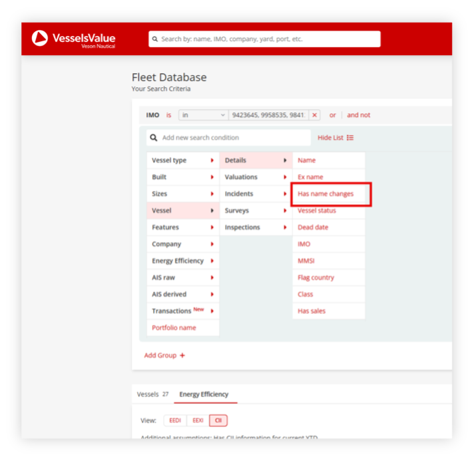Select the EEXI view option

[198, 420]
